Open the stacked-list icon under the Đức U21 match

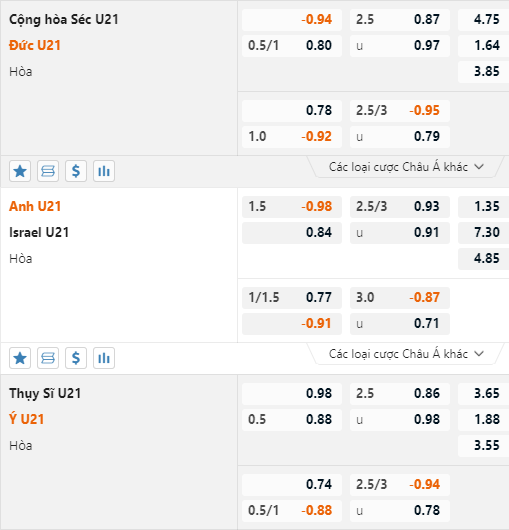click(48, 171)
